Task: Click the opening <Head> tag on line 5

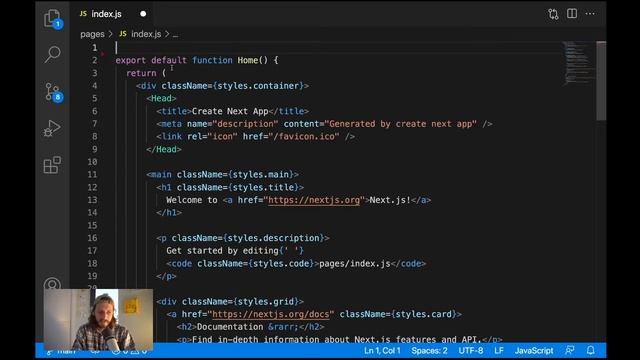Action: coord(161,98)
